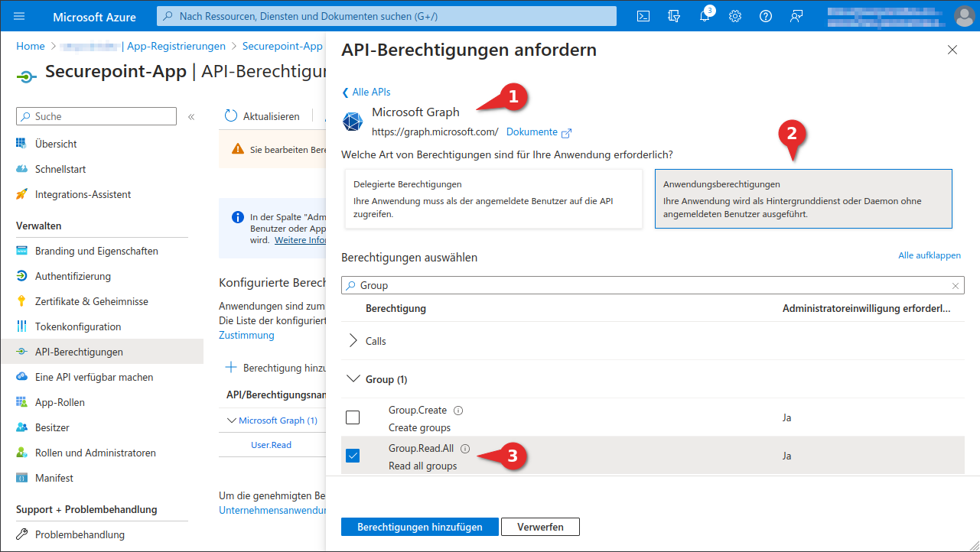Click the Create groups description

(419, 427)
